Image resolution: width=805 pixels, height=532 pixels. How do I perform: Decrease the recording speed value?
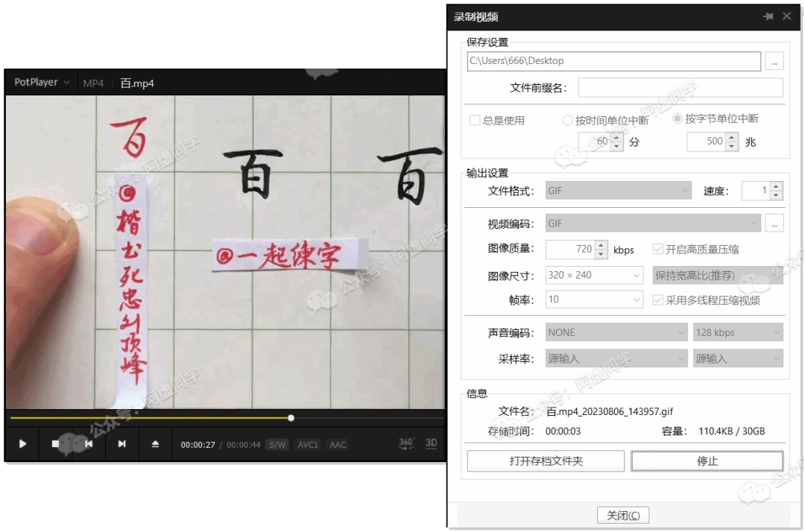point(776,195)
